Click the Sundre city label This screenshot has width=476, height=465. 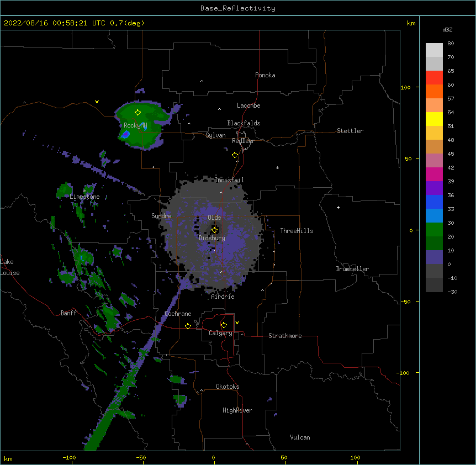[x=161, y=216]
